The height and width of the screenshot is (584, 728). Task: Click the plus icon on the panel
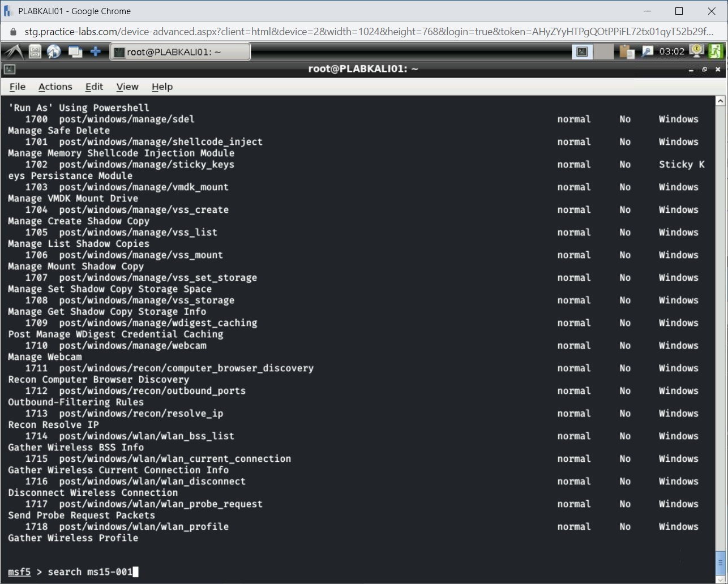(x=95, y=51)
